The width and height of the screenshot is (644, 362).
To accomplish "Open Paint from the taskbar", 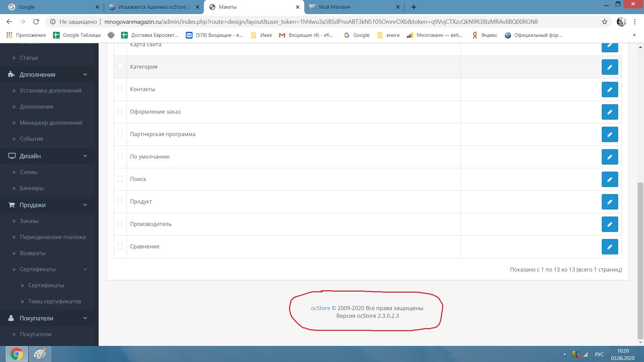I will pyautogui.click(x=40, y=354).
